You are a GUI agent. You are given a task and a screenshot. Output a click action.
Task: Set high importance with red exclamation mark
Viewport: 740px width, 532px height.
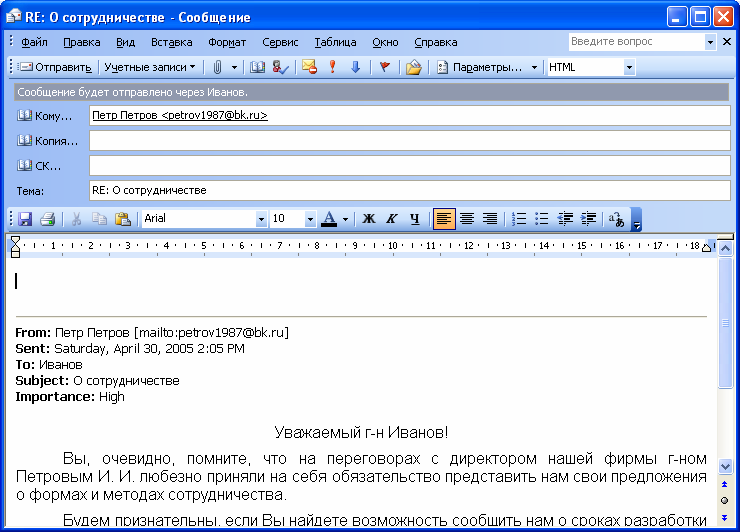333,68
